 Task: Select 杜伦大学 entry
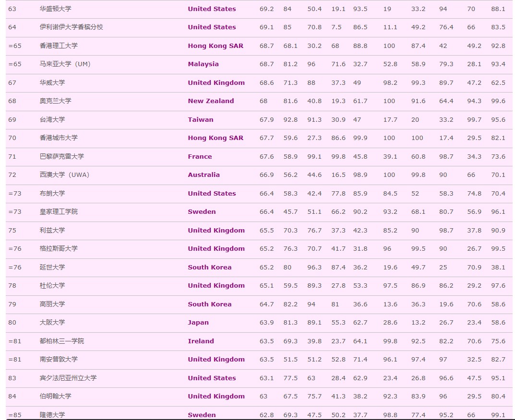coord(52,285)
